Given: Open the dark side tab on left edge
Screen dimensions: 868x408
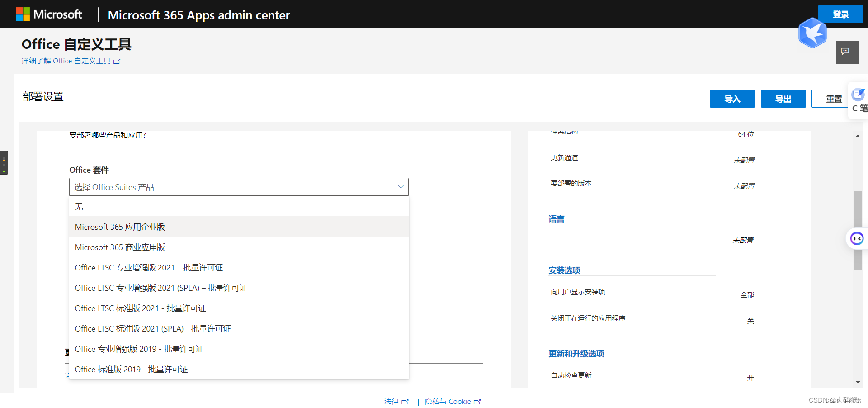Looking at the screenshot, I should [x=4, y=162].
